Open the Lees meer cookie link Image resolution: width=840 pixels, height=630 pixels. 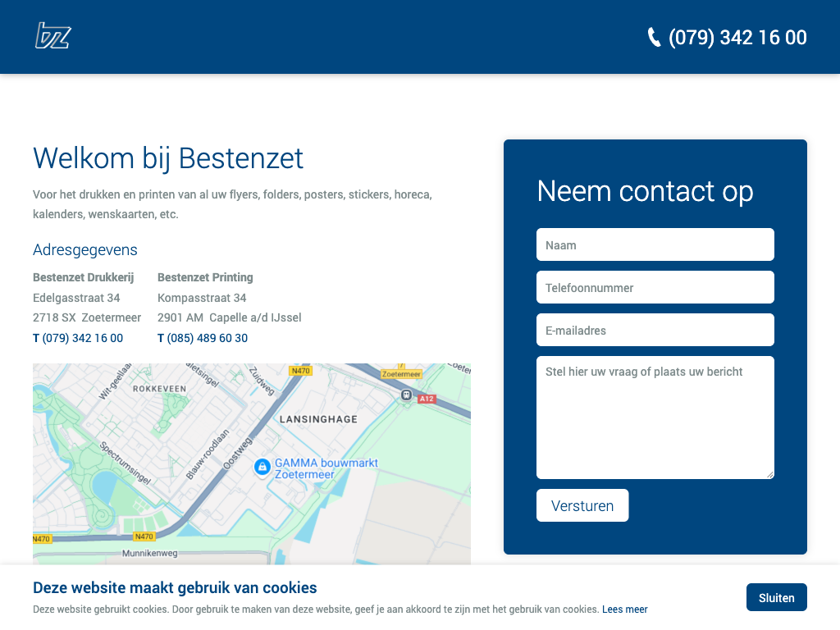tap(624, 609)
